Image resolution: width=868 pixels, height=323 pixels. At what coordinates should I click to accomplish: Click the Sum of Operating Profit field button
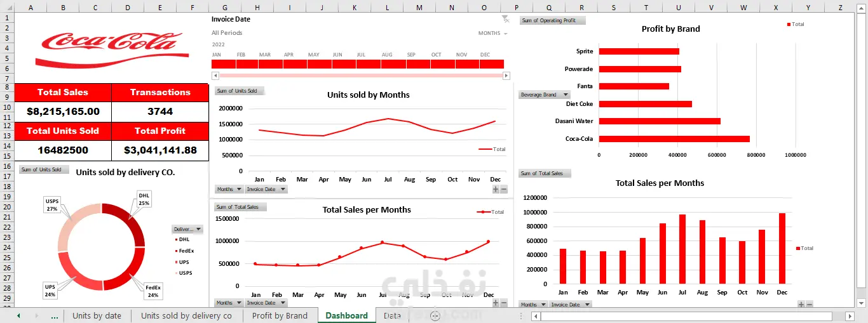[x=553, y=20]
